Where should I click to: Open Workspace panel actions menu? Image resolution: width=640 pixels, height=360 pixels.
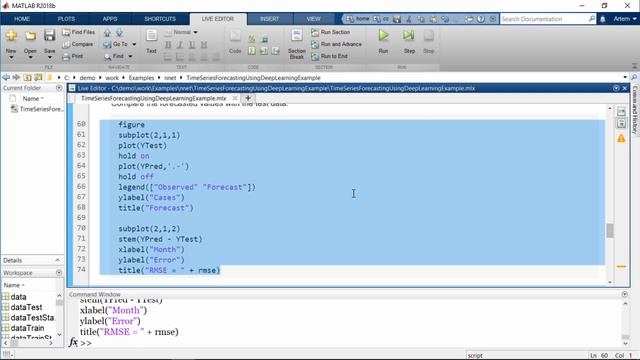point(59,273)
